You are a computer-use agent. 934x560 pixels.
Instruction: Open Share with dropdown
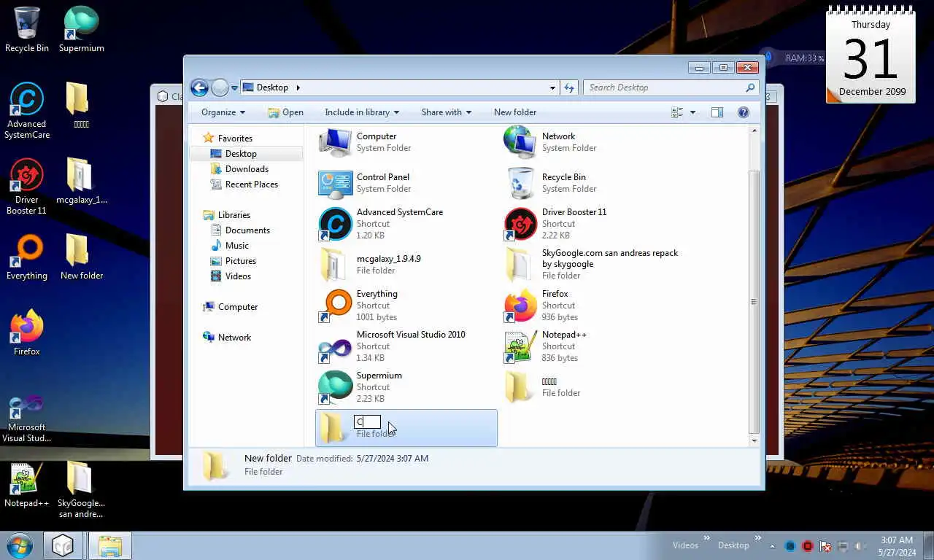point(447,112)
